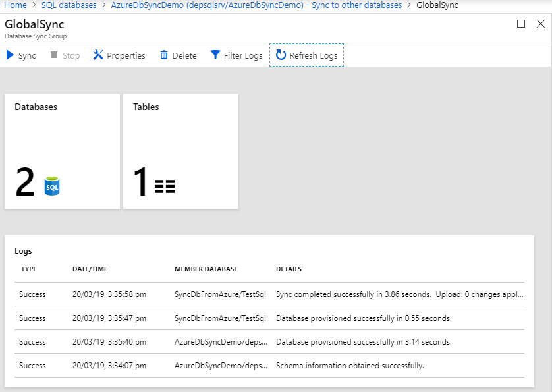Select log timestamp 20/03/19, 3:35:40 pm
Screen dimensions: 552x392
click(x=109, y=342)
